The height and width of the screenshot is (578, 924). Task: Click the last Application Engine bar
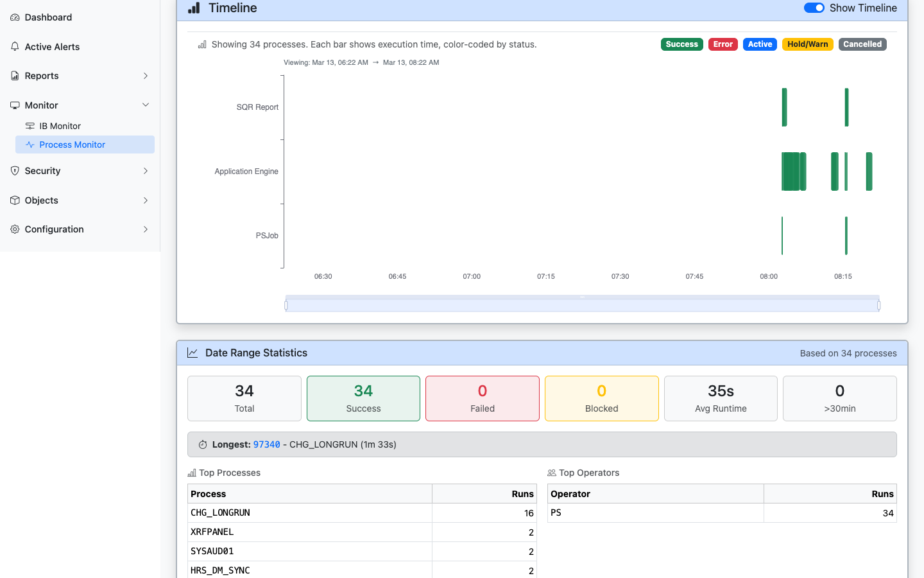pyautogui.click(x=869, y=171)
